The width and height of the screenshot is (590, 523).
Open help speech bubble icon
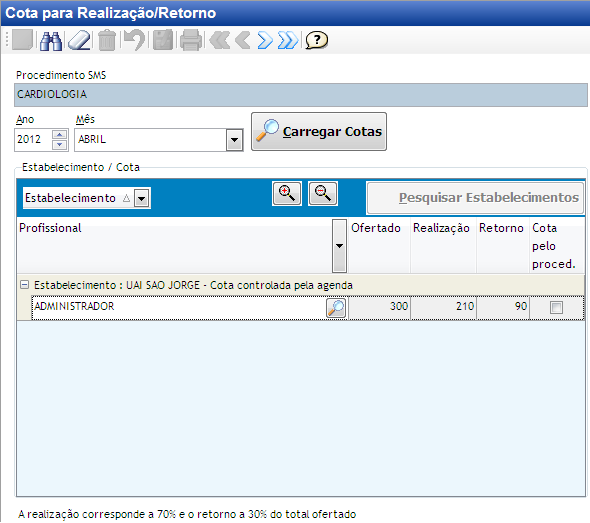click(x=316, y=40)
